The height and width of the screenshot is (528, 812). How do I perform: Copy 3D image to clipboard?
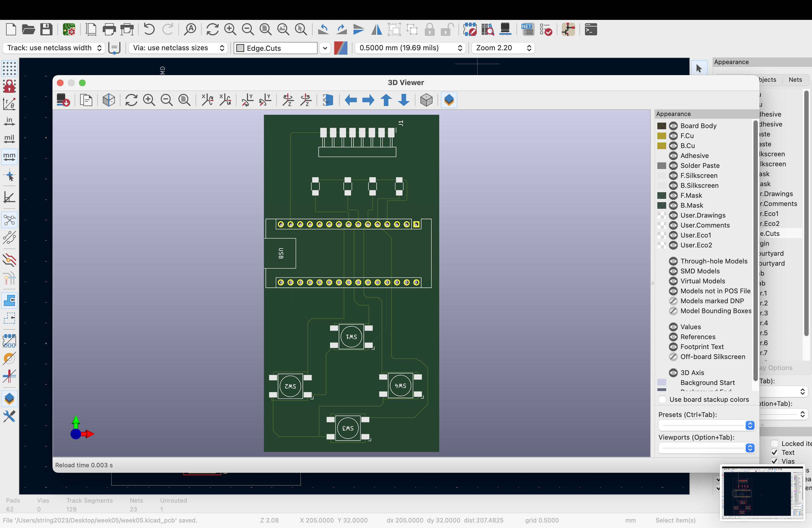coord(86,100)
